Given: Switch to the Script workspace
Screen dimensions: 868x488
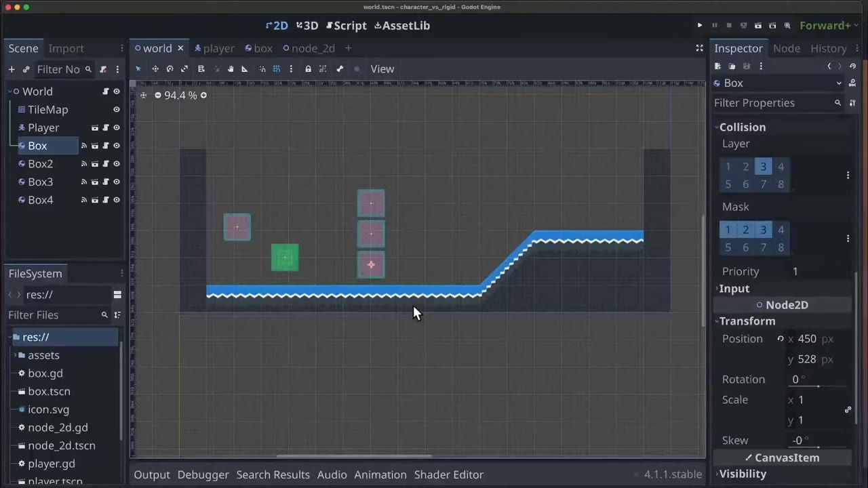Looking at the screenshot, I should pos(347,26).
